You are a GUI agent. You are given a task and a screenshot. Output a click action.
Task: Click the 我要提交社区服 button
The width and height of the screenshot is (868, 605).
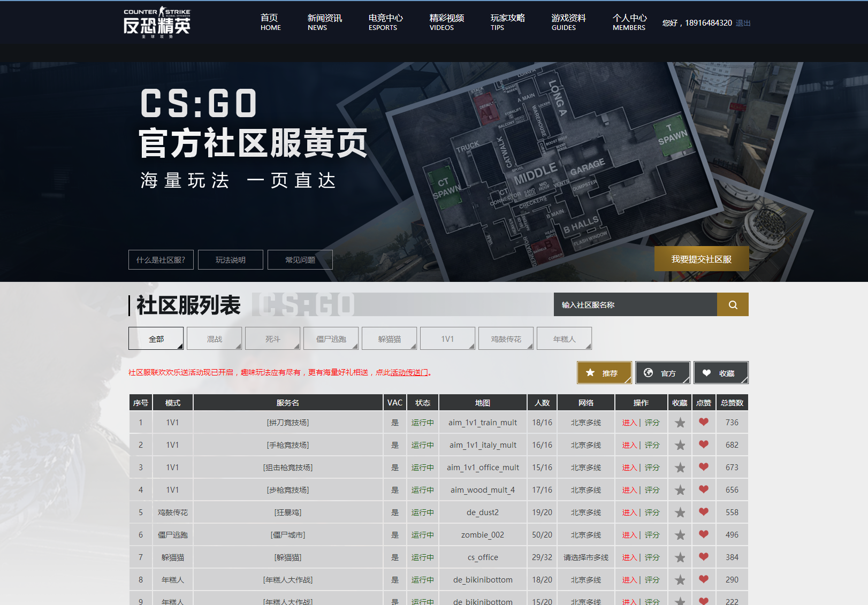(702, 258)
